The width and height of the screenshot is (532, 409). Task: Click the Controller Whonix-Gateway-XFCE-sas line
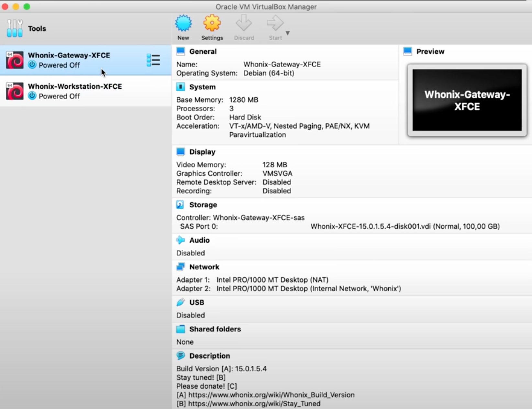[240, 217]
